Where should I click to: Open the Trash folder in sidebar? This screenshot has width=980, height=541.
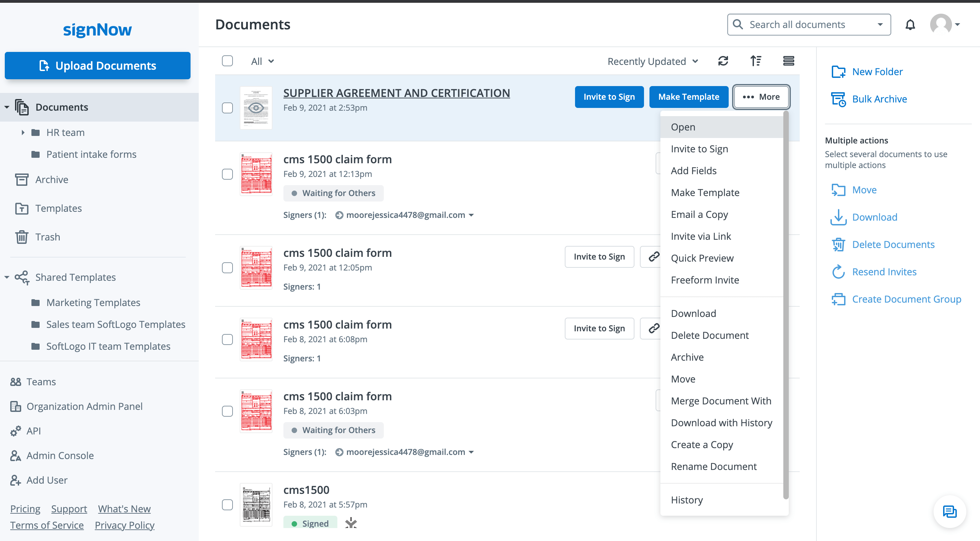point(47,237)
